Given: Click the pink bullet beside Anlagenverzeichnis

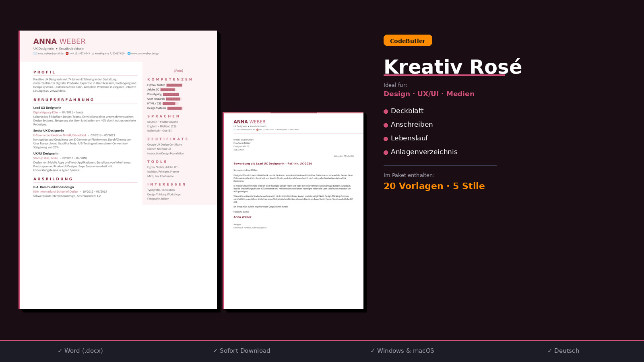Looking at the screenshot, I should click(386, 152).
